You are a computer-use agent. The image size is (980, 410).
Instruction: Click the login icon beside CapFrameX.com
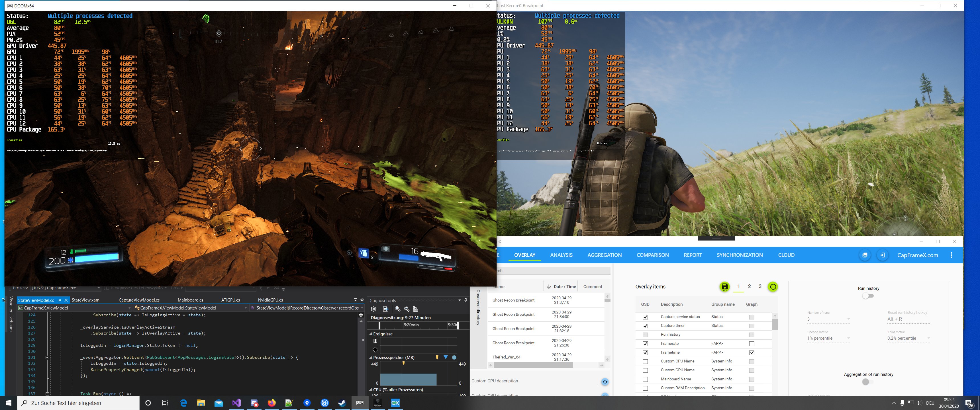(883, 255)
